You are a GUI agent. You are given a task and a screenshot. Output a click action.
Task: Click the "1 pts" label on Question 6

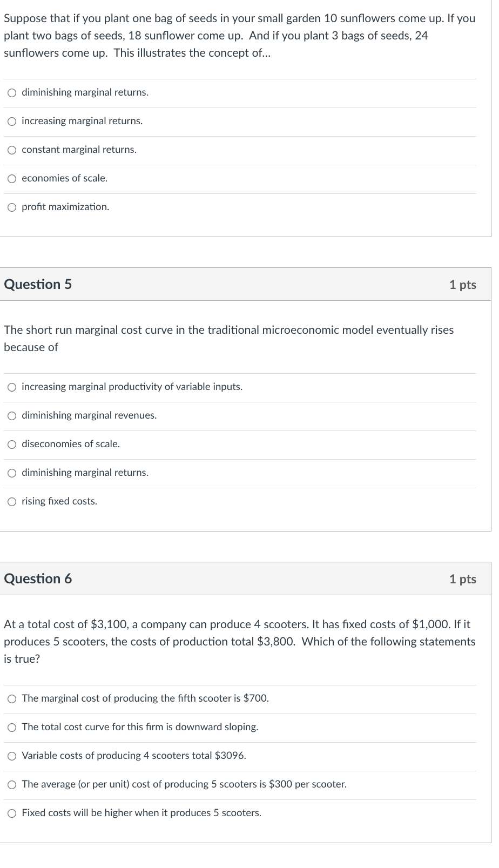click(463, 578)
